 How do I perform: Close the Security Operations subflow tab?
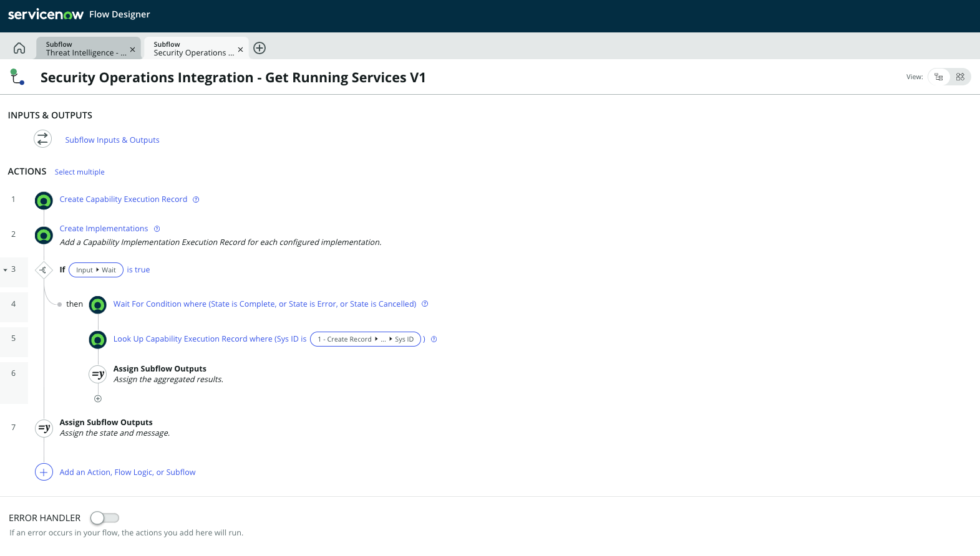point(240,49)
